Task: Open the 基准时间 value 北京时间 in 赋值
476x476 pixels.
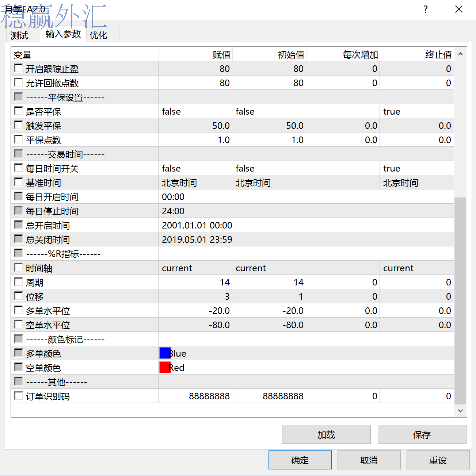Action: tap(195, 182)
